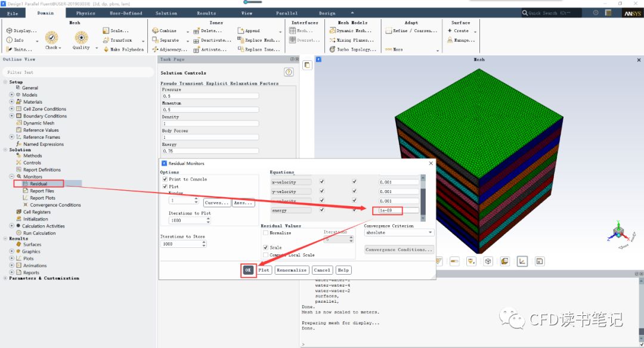This screenshot has height=348, width=644.
Task: Open Create surface dropdown arrow
Action: pos(475,32)
